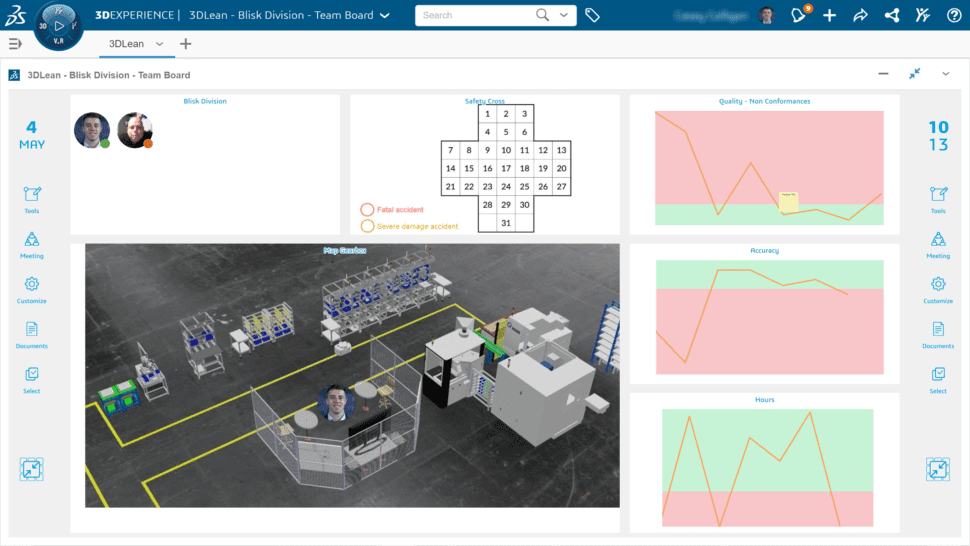The height and width of the screenshot is (546, 970).
Task: Add a new tab with plus
Action: (186, 44)
